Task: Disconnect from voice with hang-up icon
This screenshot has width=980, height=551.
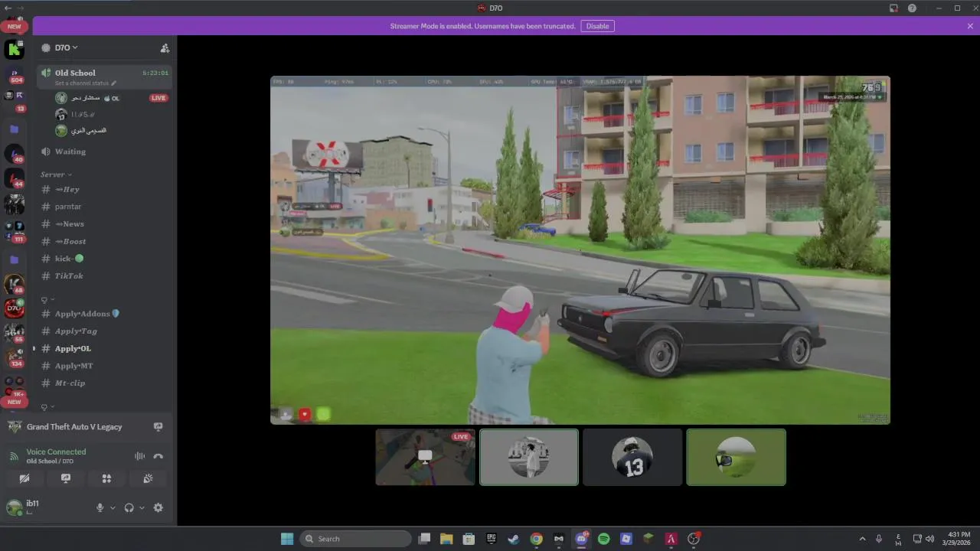Action: (158, 456)
